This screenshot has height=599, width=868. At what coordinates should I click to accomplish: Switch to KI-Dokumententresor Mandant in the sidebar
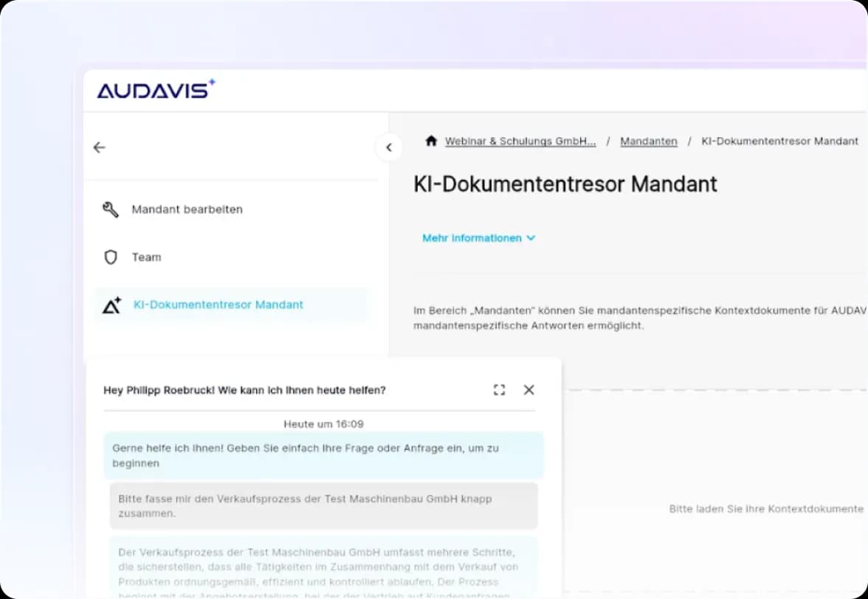coord(218,304)
